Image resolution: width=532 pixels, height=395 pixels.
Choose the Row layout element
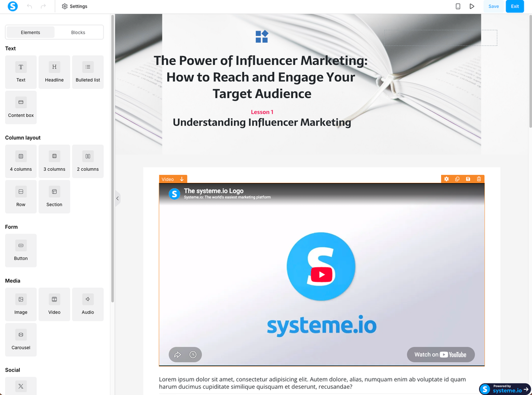click(x=21, y=197)
